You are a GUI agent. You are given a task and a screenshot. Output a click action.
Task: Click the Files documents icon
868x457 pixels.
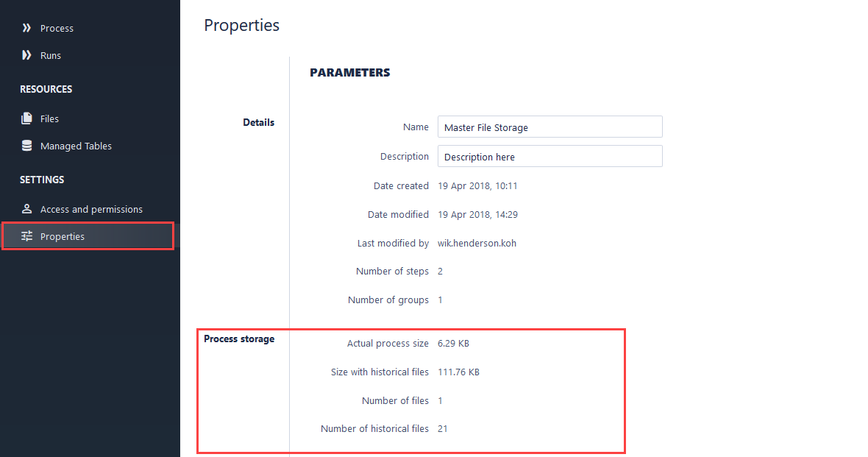[x=26, y=118]
